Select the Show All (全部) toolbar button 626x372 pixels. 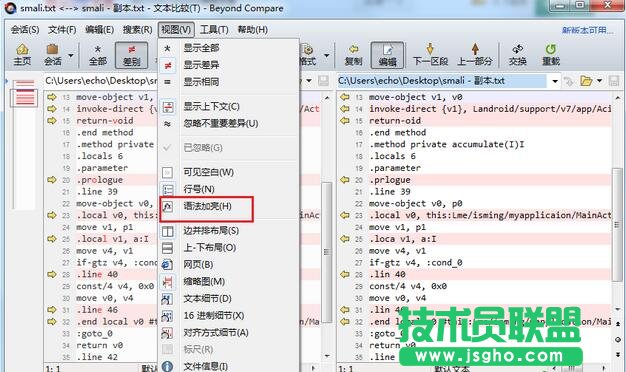97,55
